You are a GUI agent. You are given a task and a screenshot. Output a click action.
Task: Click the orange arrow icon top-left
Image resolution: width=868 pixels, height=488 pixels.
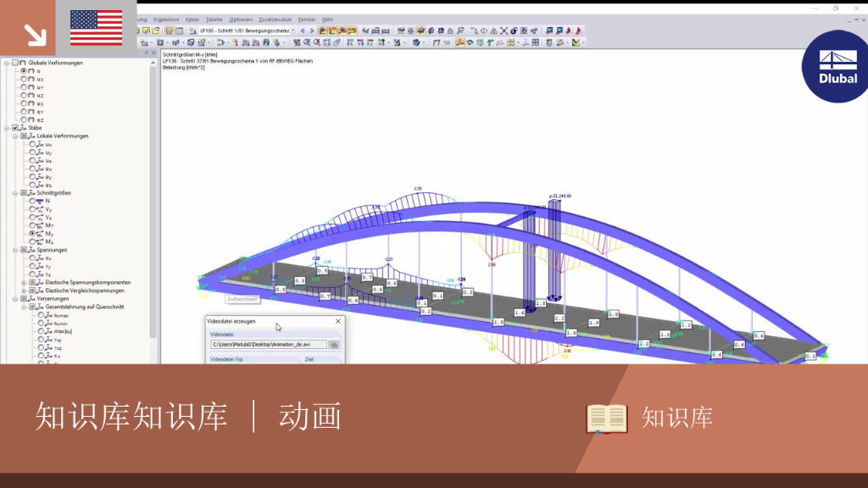[x=35, y=35]
